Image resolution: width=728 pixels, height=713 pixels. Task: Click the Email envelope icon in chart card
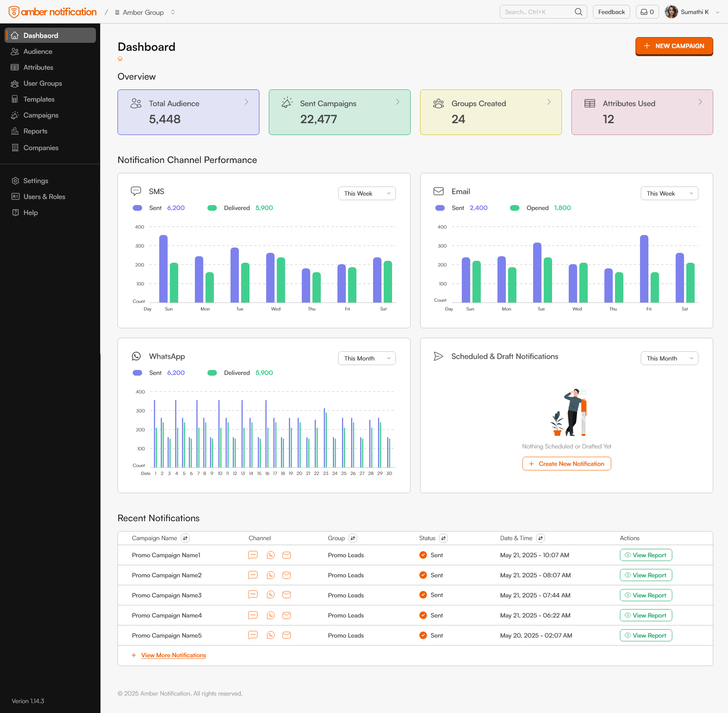tap(438, 191)
